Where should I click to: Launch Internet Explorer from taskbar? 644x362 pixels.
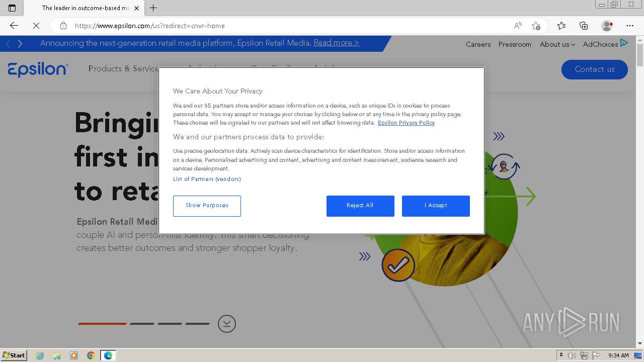(40, 355)
